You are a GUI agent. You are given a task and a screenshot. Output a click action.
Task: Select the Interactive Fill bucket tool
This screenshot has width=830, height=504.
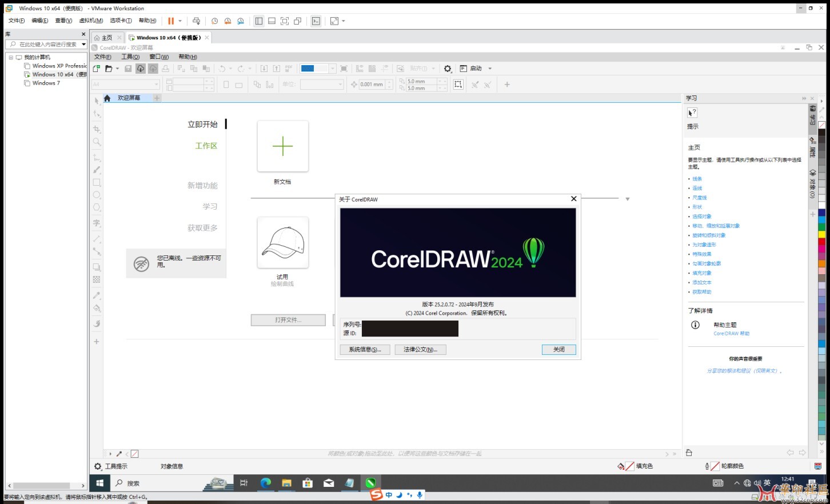point(97,308)
